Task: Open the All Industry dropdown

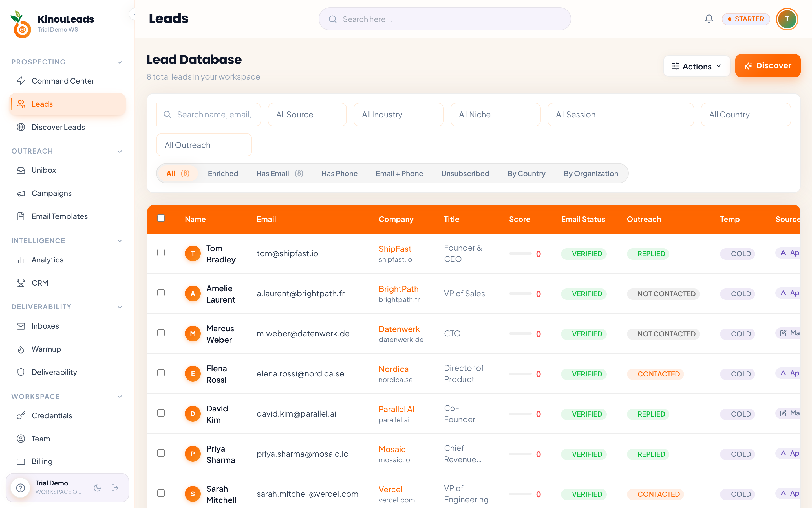Action: (398, 115)
